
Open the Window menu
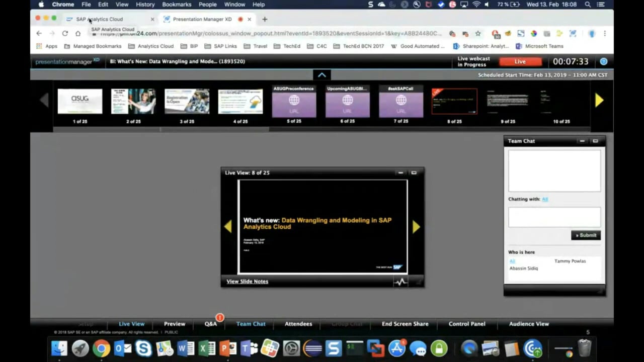coord(234,5)
